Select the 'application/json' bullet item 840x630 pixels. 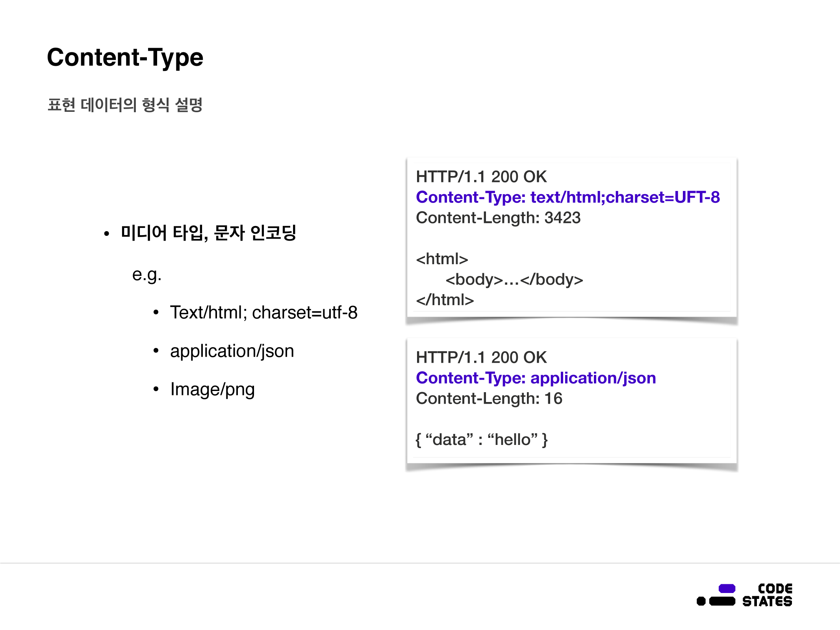click(232, 351)
